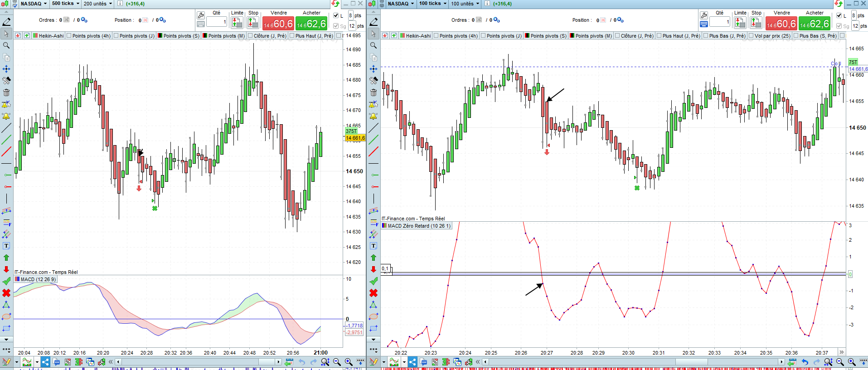Select the cursor pointer tool in left chart

(x=6, y=34)
